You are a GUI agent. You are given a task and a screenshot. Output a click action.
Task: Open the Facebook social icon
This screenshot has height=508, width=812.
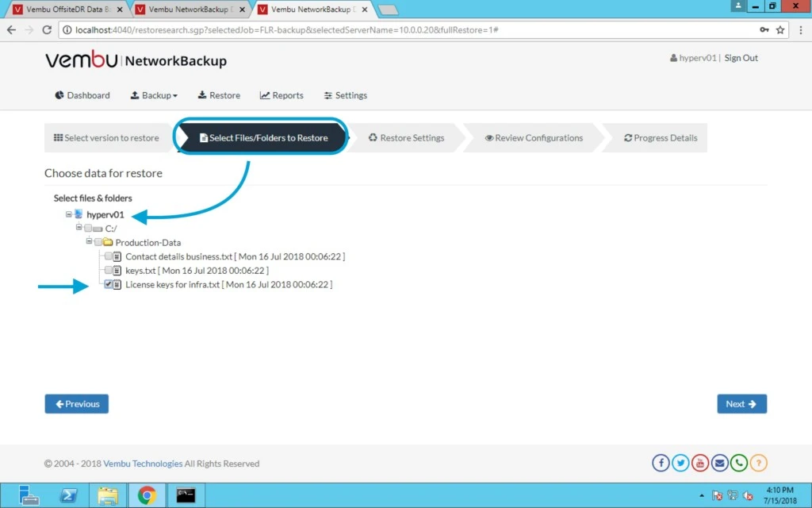click(x=661, y=463)
